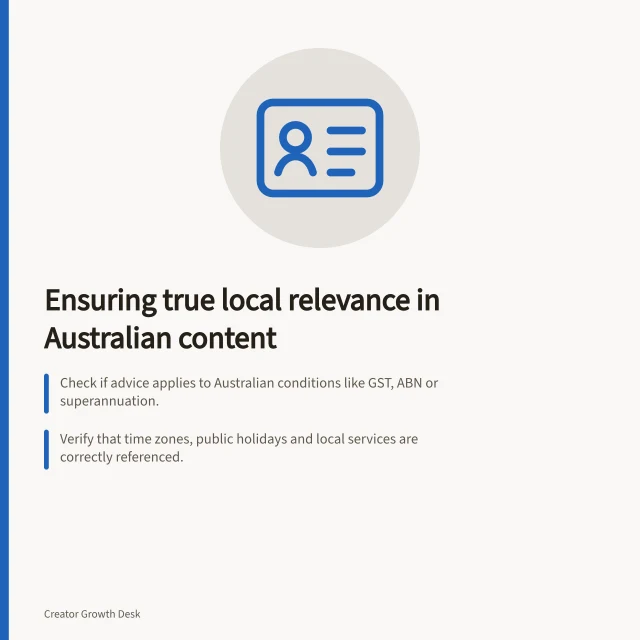Click the ID card icon in circle
This screenshot has width=640, height=640.
coord(320,148)
